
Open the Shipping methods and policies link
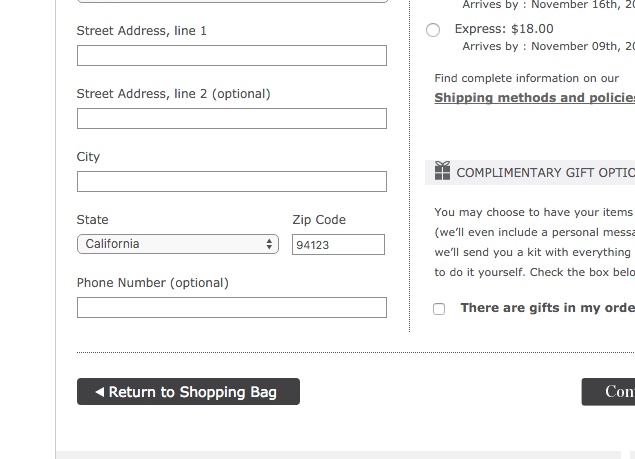534,98
